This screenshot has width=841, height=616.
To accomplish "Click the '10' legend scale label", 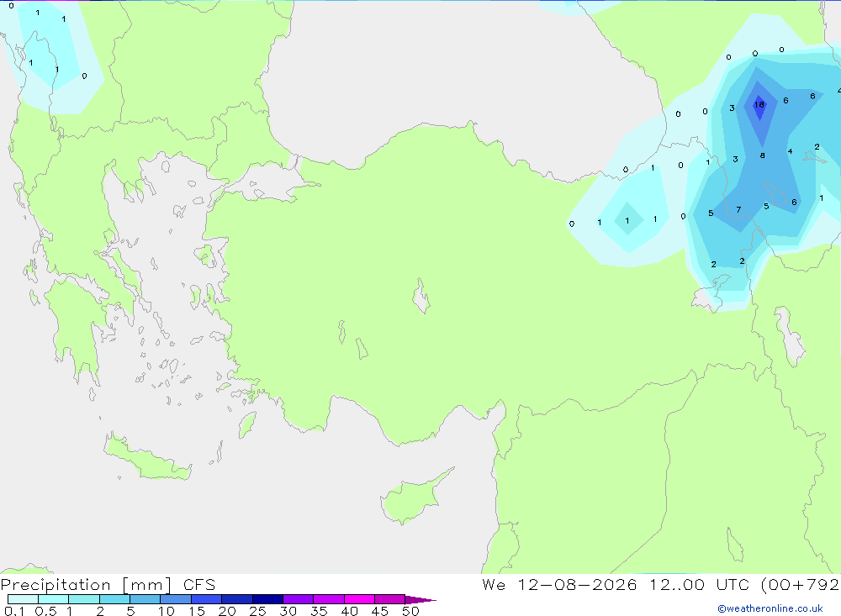I will [x=166, y=611].
